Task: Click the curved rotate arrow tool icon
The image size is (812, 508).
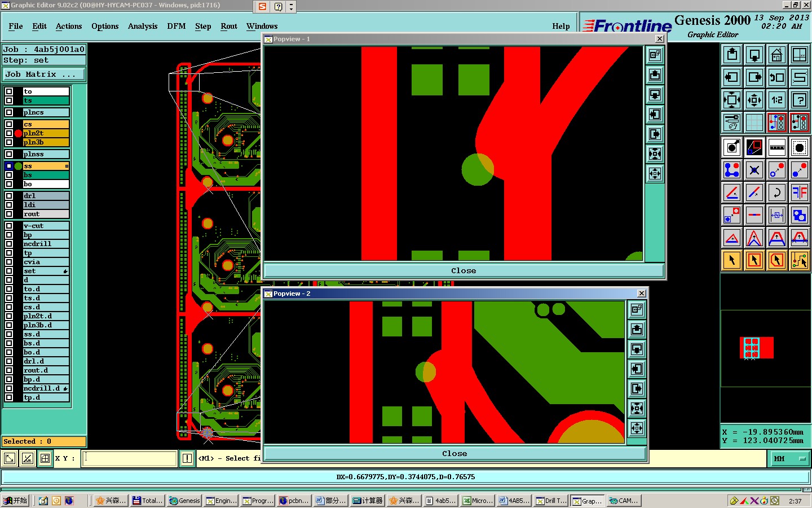Action: (x=777, y=192)
